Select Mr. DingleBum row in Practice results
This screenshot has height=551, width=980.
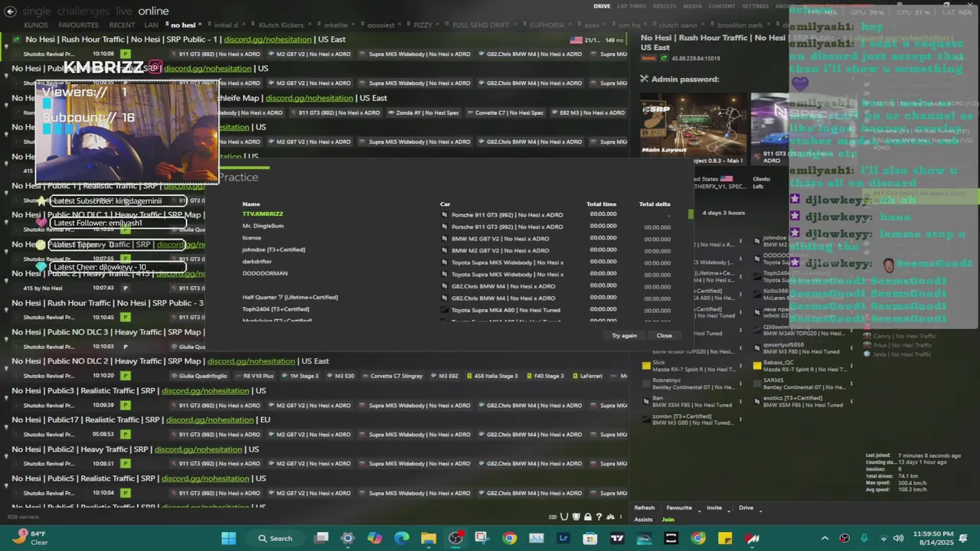(x=456, y=227)
